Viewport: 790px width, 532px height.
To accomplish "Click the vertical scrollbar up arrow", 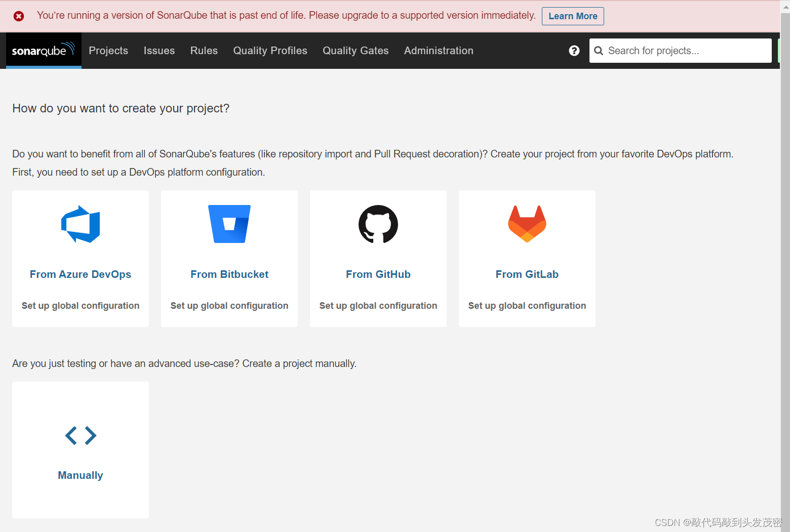I will click(x=785, y=7).
